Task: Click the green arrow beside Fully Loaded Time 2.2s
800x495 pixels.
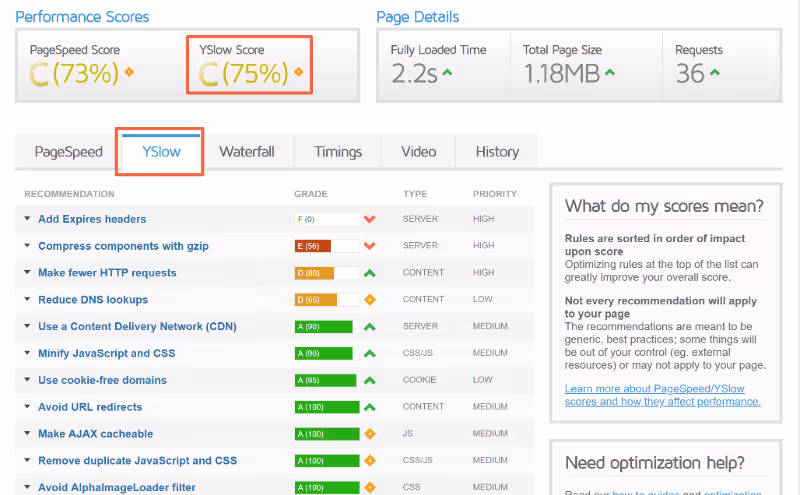Action: pyautogui.click(x=447, y=72)
